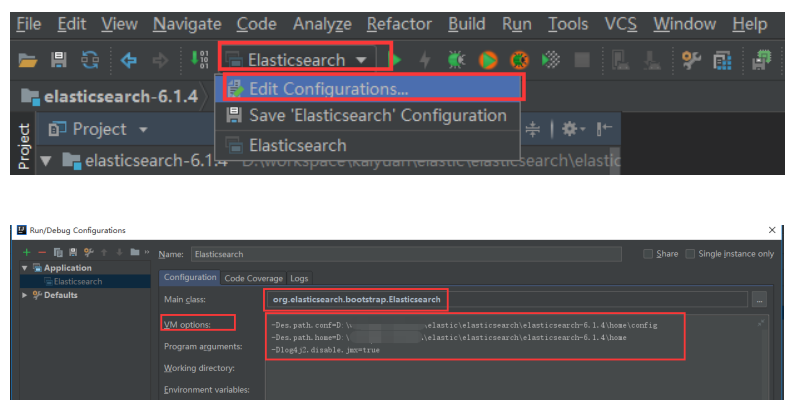Add new configuration with plus icon
This screenshot has height=404, width=785.
click(27, 252)
